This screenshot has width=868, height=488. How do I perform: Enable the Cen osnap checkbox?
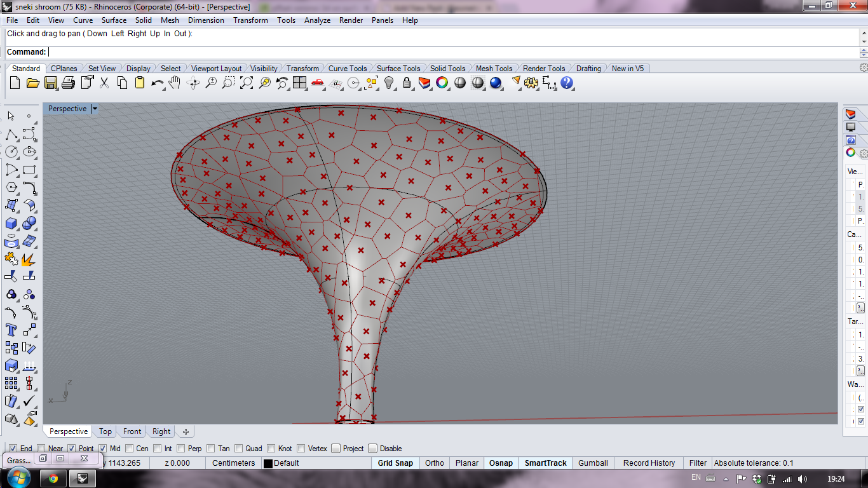(x=130, y=449)
